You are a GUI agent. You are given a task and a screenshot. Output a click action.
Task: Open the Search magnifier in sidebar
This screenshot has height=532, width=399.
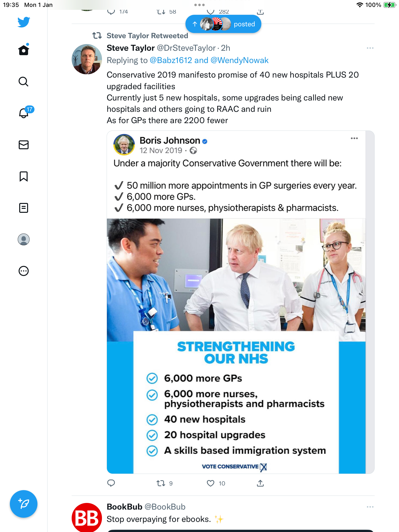[x=24, y=82]
